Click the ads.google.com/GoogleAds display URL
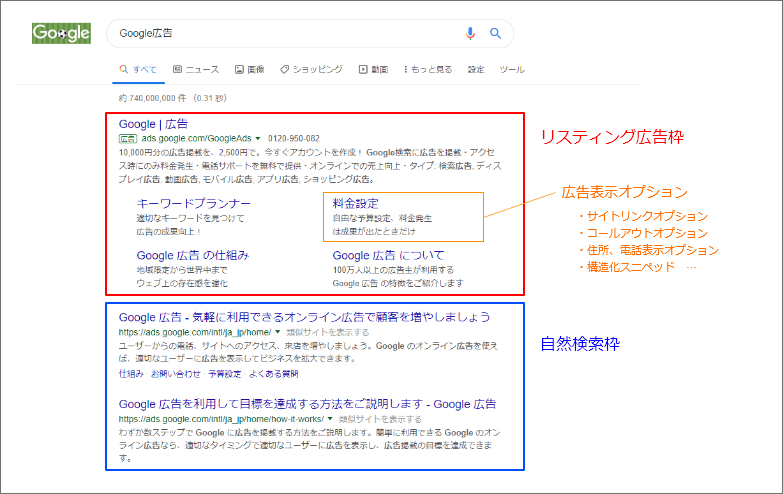 [x=196, y=138]
